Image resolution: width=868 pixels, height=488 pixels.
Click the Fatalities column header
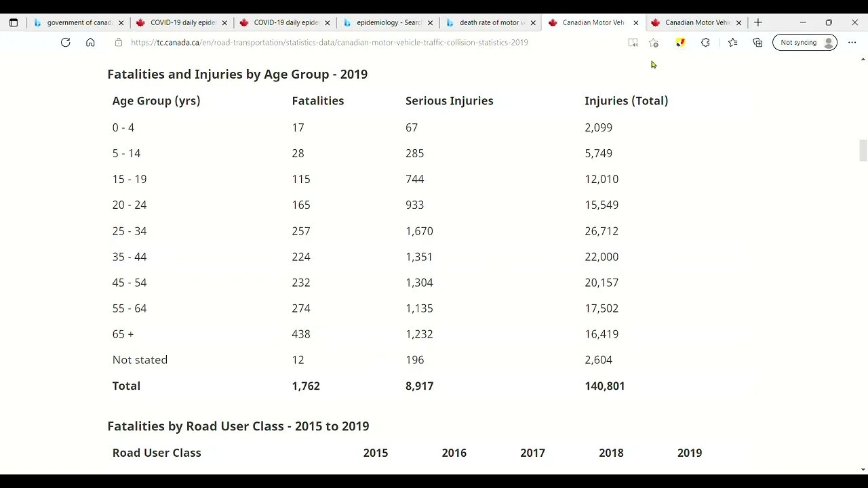pyautogui.click(x=318, y=100)
